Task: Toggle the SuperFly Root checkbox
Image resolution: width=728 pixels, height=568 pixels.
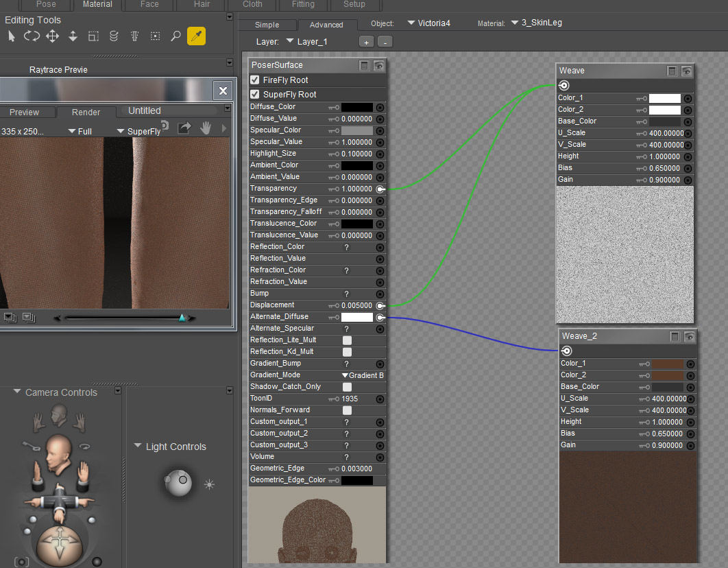Action: tap(255, 95)
